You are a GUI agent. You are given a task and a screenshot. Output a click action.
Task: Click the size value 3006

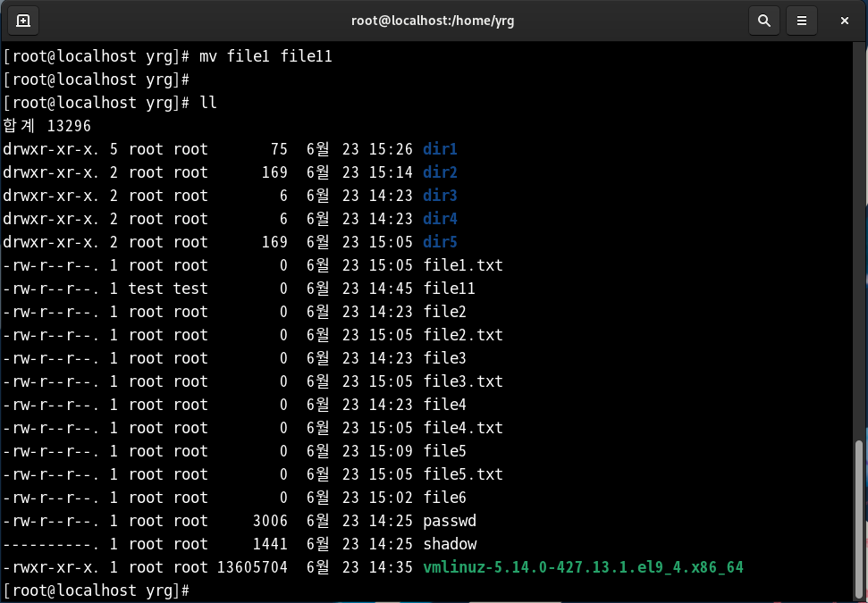[x=270, y=521]
